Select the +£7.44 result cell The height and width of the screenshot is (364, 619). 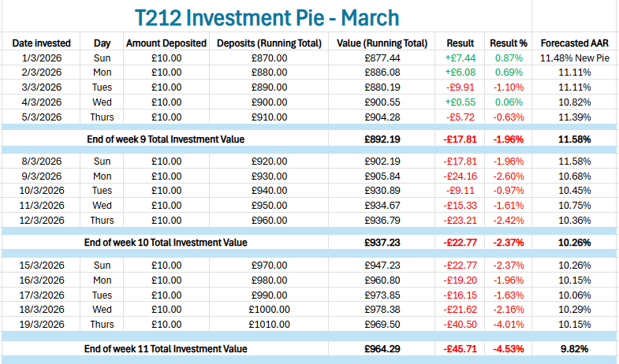461,58
